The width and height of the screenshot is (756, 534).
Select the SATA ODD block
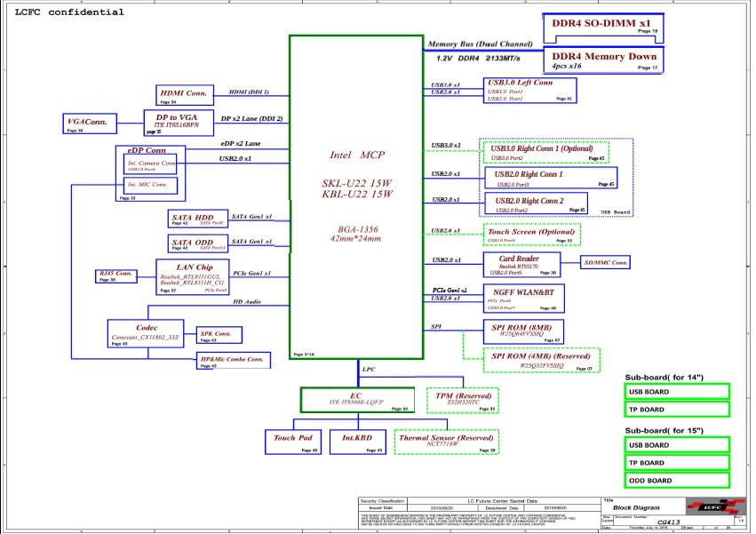tap(193, 243)
